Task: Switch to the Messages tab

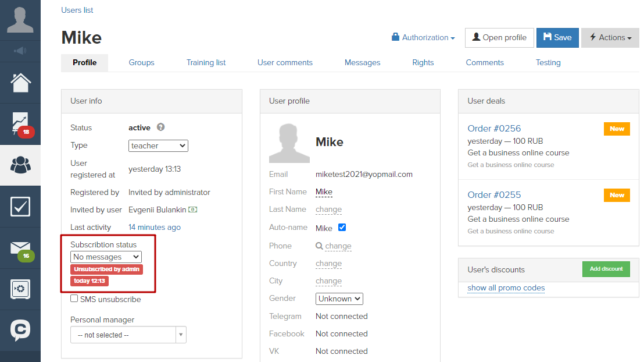Action: pyautogui.click(x=362, y=62)
